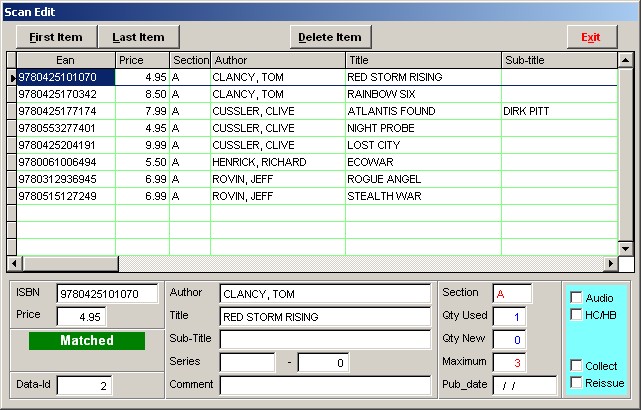This screenshot has width=641, height=410.
Task: Click the grid's vertical scroll down arrow
Action: [625, 248]
